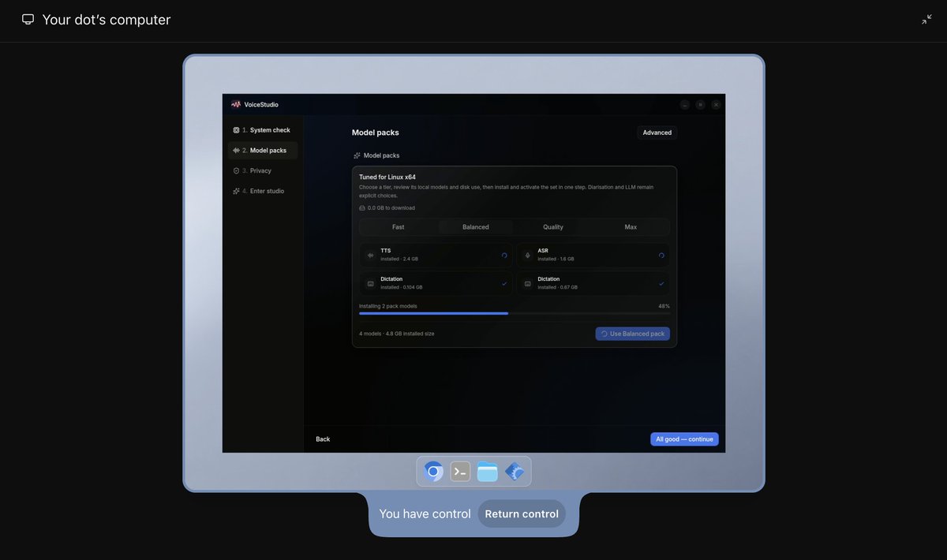Click the checkmark on the Dictation 0.104 GB card

click(x=503, y=284)
